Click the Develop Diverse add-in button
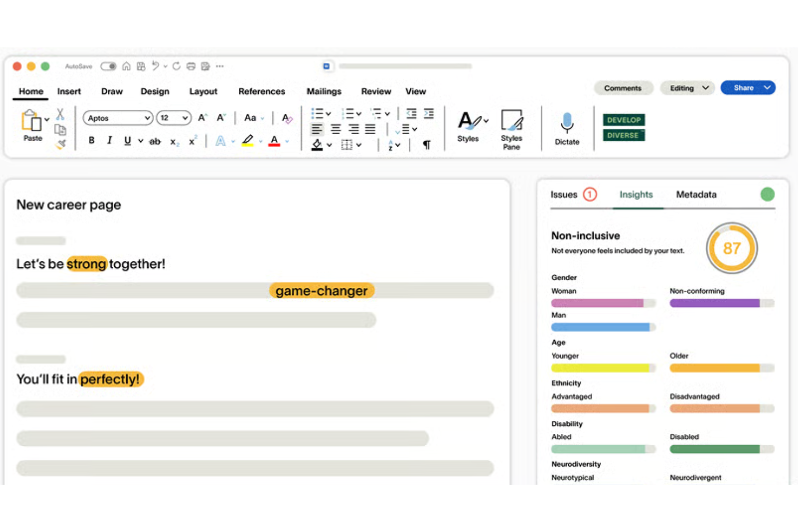The height and width of the screenshot is (532, 798). [x=624, y=128]
